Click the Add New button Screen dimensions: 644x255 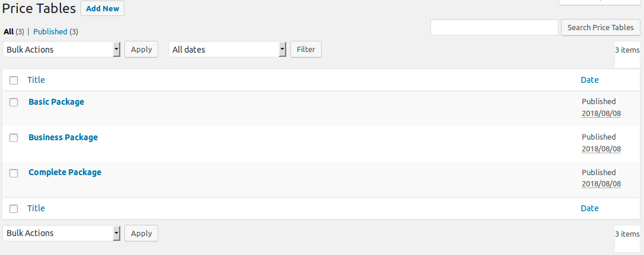102,9
